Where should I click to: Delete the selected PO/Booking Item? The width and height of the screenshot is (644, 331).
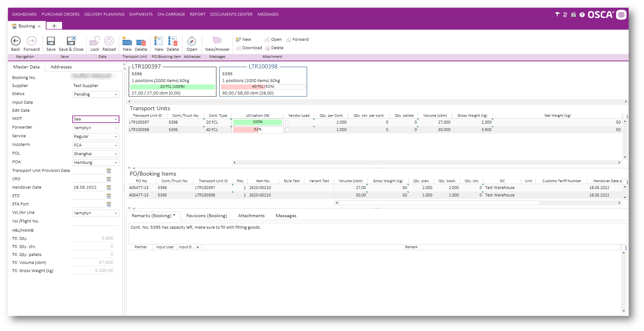coord(173,43)
